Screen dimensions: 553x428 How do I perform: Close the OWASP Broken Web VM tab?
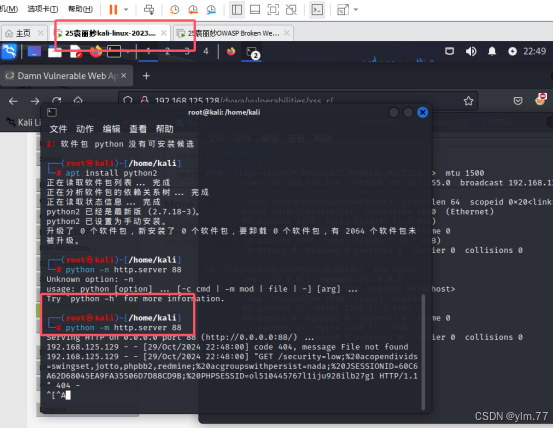click(x=287, y=33)
